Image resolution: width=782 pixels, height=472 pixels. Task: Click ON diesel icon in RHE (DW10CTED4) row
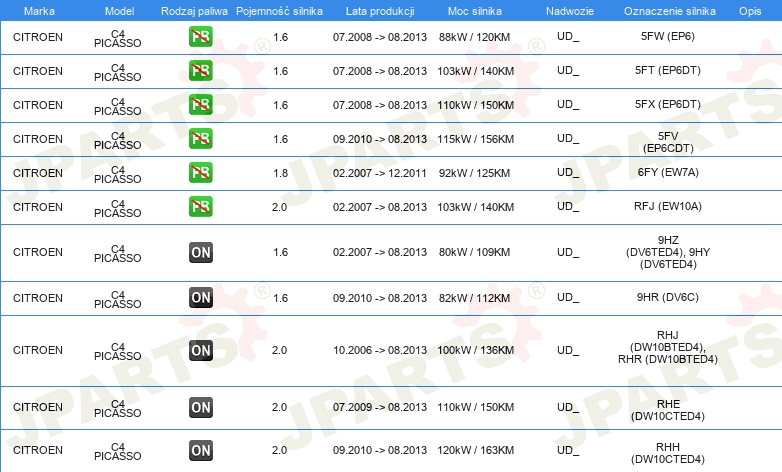coord(200,408)
